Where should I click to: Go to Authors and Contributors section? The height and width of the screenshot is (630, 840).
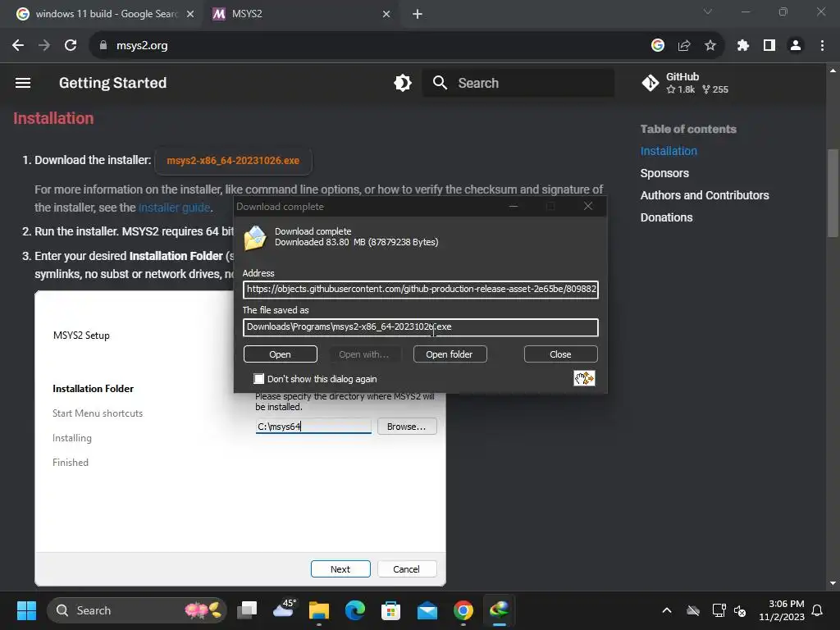705,195
